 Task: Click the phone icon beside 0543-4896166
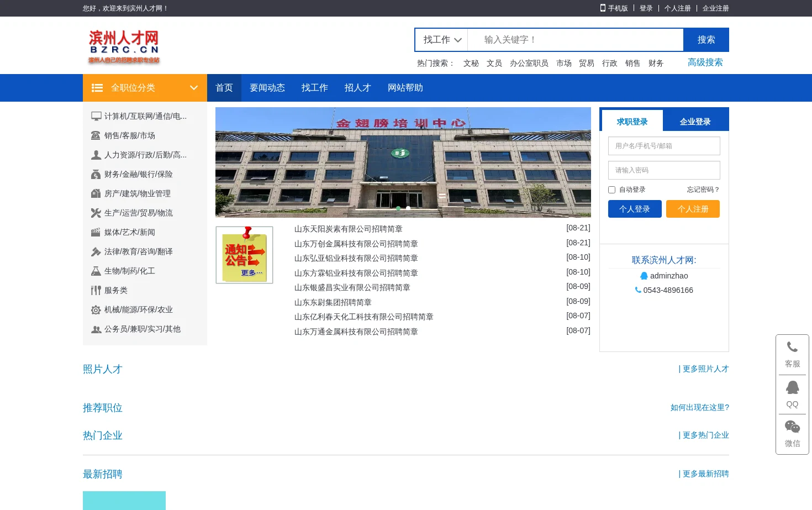pyautogui.click(x=638, y=290)
